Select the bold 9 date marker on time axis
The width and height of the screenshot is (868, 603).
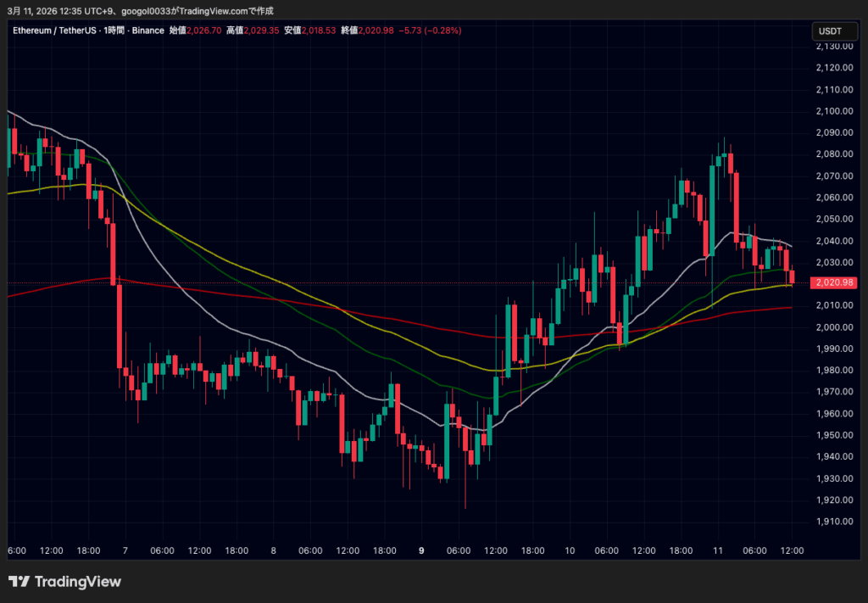421,550
